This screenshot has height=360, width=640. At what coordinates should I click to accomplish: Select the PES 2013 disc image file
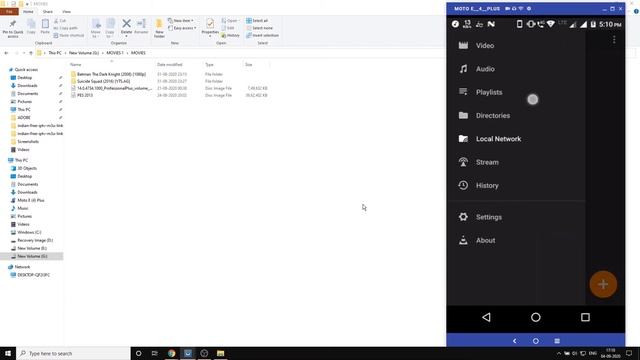tap(85, 95)
